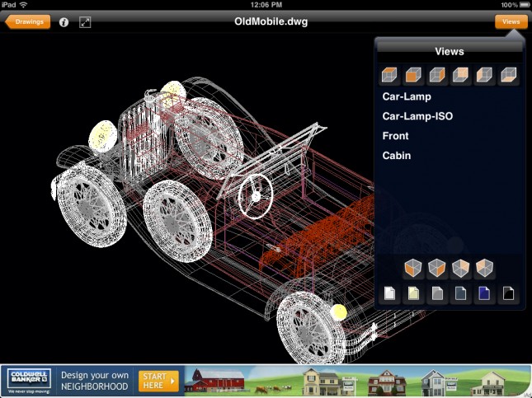Choose the second isometric view cube
This screenshot has width=532, height=398.
point(437,269)
